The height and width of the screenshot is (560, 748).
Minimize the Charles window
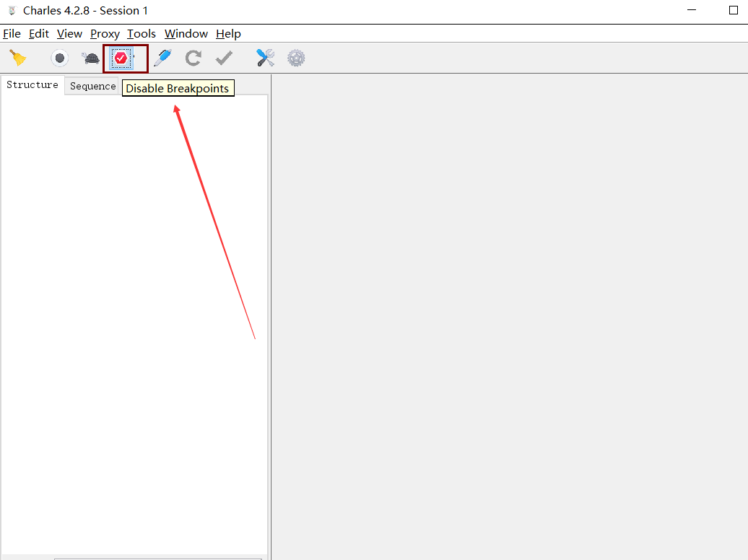[692, 10]
